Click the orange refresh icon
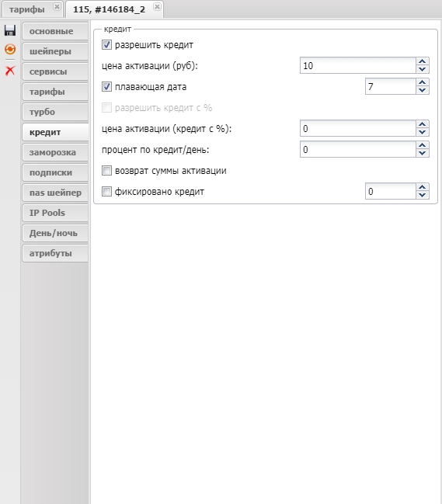Viewport: 442px width, 504px height. click(x=10, y=49)
